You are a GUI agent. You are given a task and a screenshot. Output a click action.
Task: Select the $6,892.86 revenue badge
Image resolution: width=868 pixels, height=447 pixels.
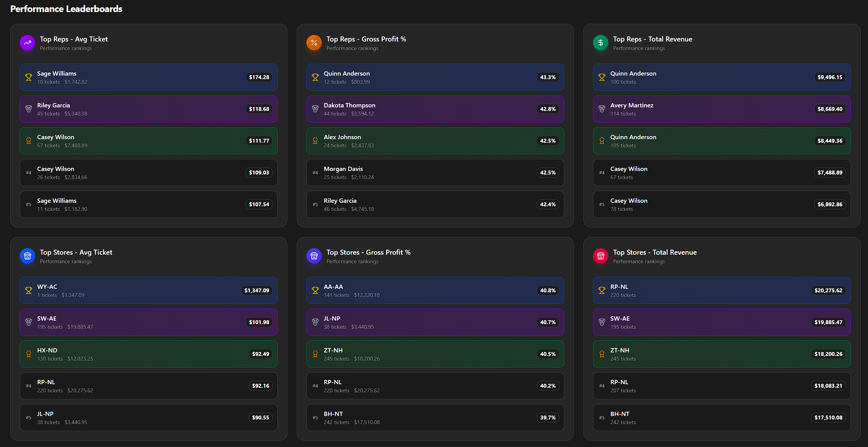830,204
